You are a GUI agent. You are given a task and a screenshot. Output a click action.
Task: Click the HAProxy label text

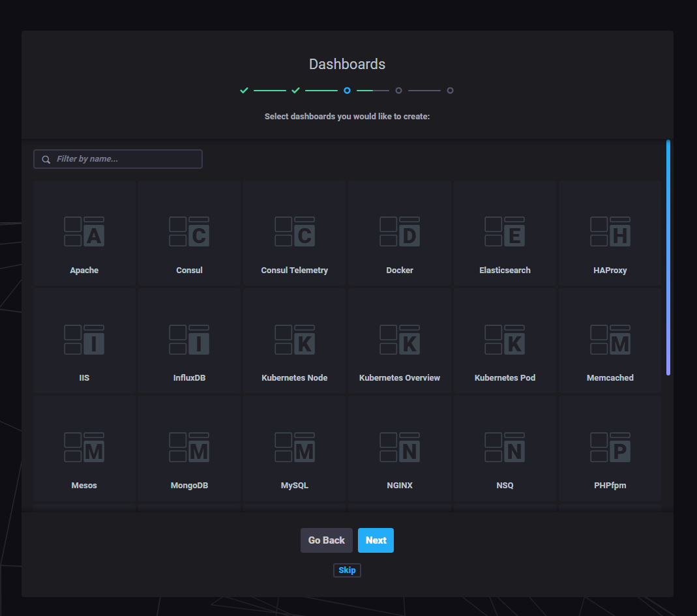tap(610, 271)
